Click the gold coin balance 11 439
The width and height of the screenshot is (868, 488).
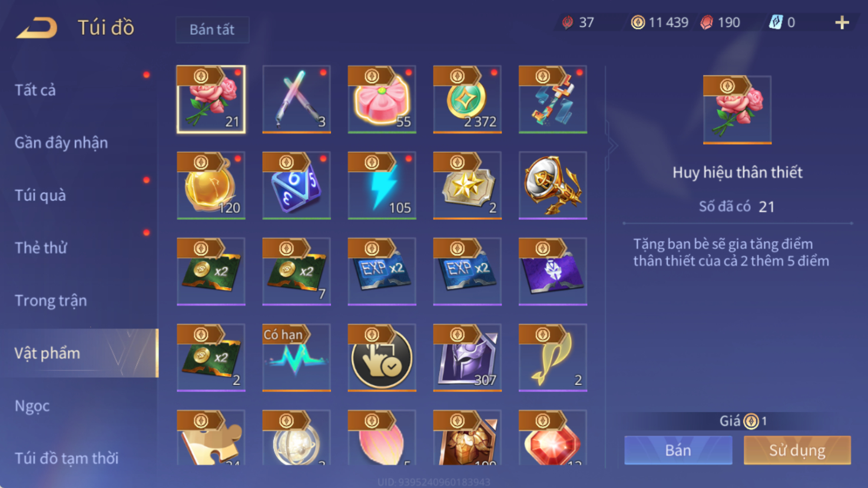point(660,22)
